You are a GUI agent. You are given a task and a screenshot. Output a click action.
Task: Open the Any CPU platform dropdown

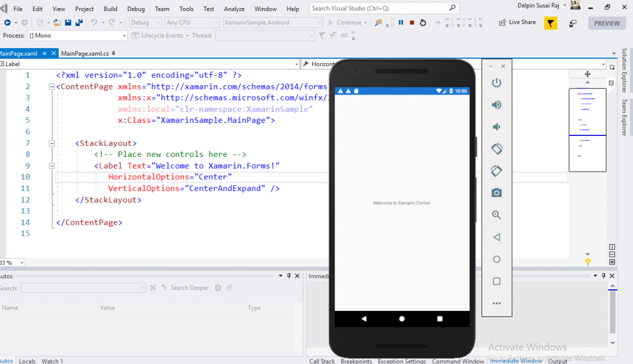point(192,22)
